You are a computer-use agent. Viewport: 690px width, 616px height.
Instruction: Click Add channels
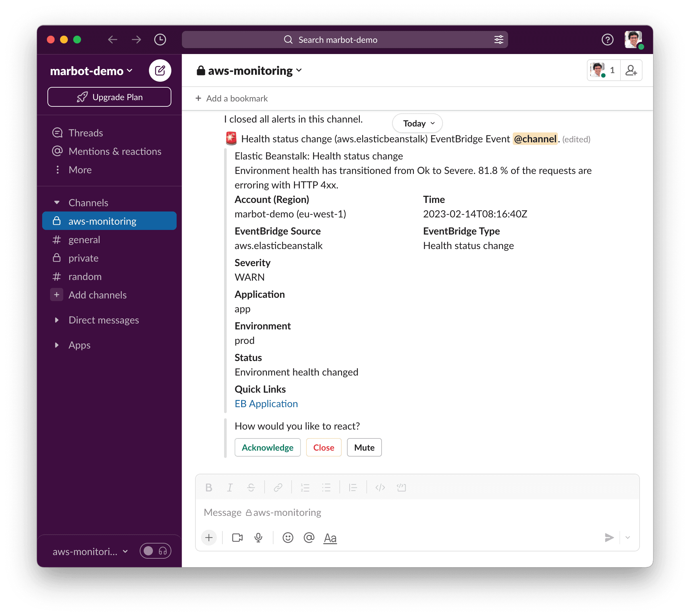109,295
